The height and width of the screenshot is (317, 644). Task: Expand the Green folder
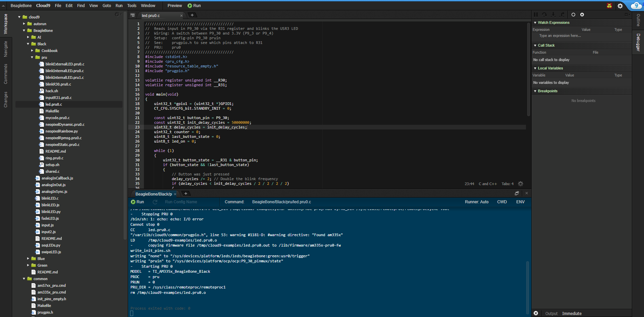(x=28, y=265)
